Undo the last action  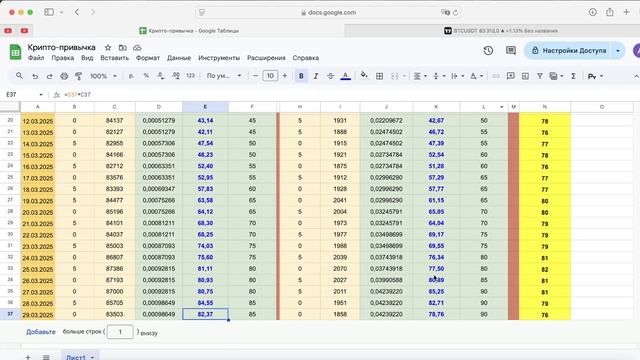pyautogui.click(x=35, y=76)
